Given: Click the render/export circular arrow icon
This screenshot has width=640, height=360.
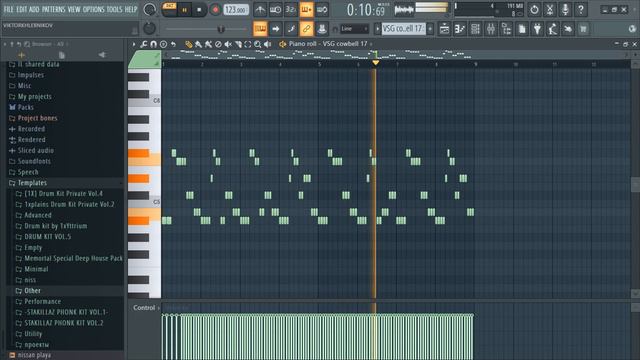Looking at the screenshot, I should coord(534,9).
